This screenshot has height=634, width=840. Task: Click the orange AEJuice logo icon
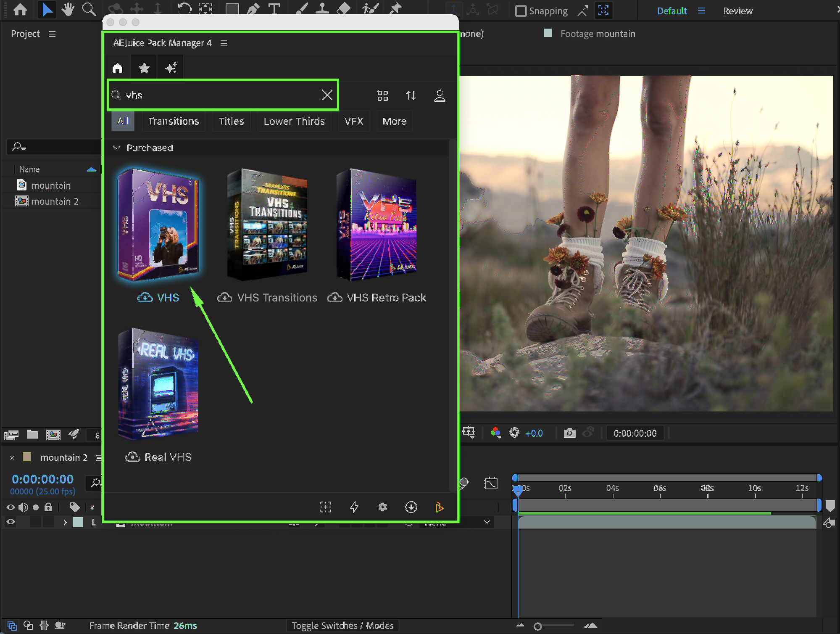pos(439,507)
